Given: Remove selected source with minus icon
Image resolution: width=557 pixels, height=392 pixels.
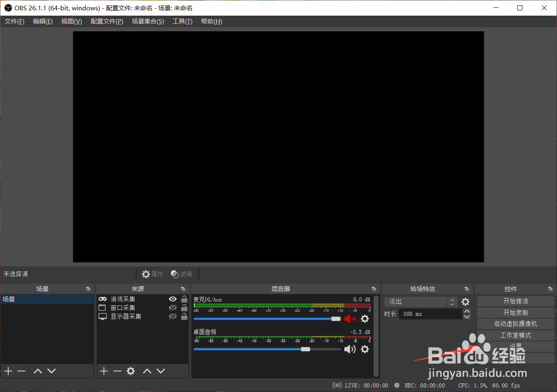Looking at the screenshot, I should (118, 371).
